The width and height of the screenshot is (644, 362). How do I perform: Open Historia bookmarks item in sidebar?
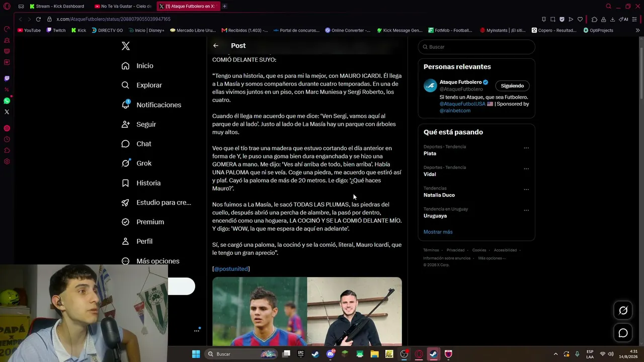(141, 183)
